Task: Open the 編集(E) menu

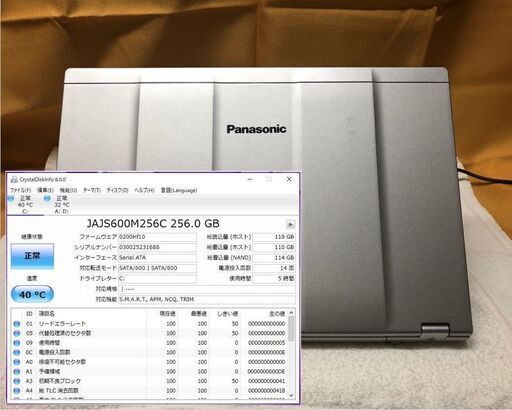Action: [x=45, y=190]
